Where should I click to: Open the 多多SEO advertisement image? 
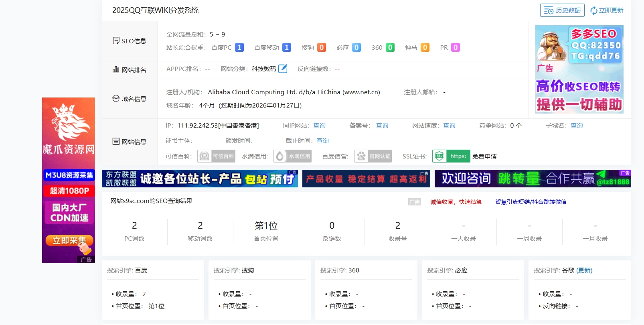[579, 69]
